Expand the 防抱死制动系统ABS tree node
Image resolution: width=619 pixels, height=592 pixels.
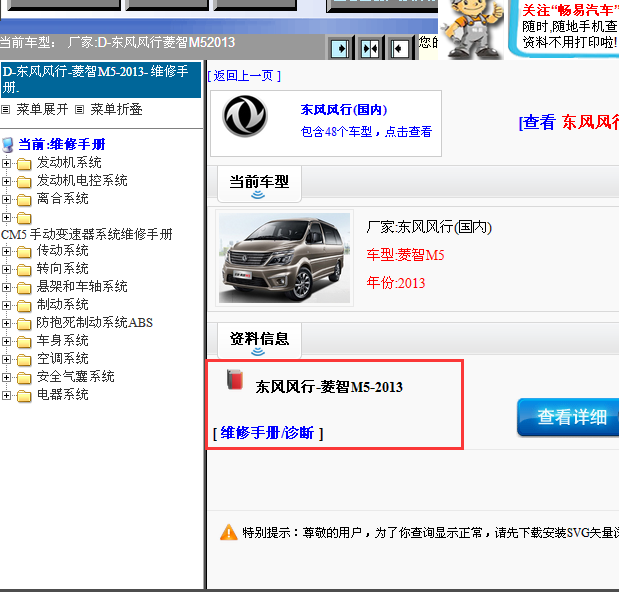pyautogui.click(x=6, y=323)
